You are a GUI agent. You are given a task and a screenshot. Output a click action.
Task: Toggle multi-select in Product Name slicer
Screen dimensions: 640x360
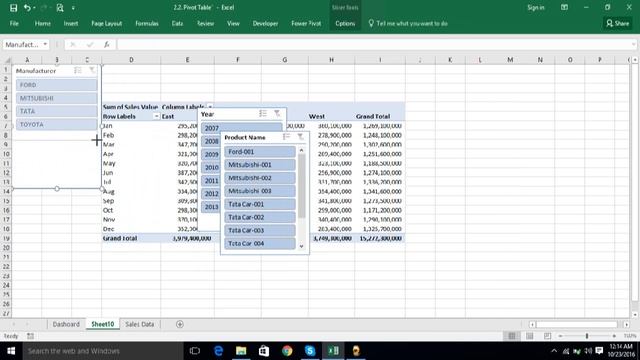point(286,137)
